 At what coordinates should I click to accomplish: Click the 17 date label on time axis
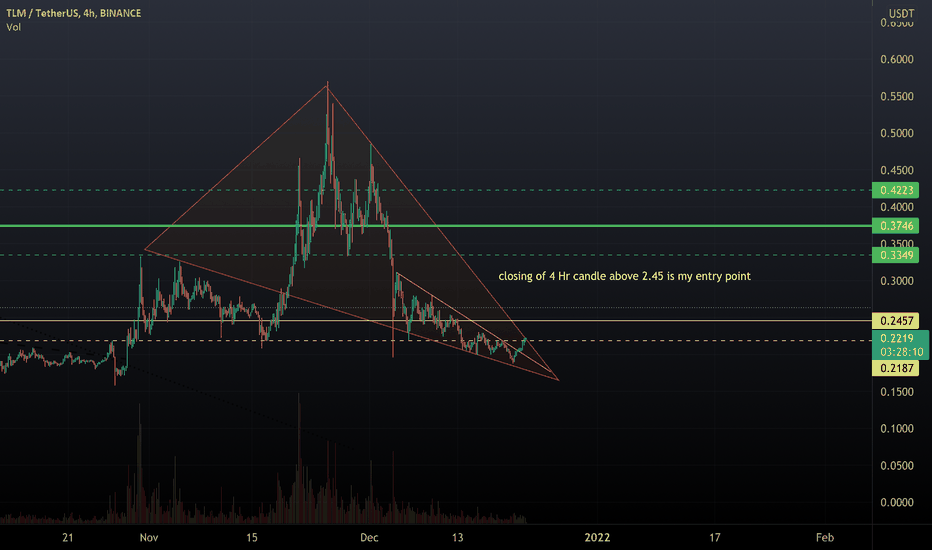[x=714, y=538]
